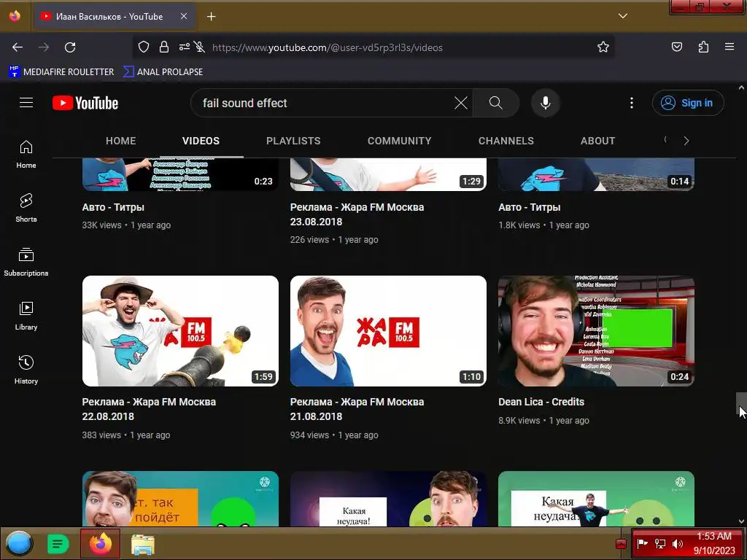Viewport: 747px width, 560px height.
Task: Open Shorts in the sidebar
Action: pyautogui.click(x=26, y=209)
